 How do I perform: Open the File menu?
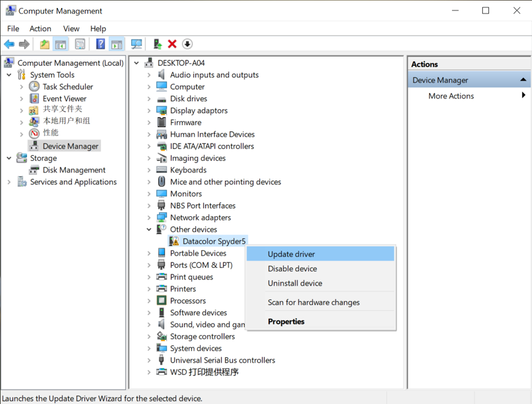pyautogui.click(x=13, y=28)
